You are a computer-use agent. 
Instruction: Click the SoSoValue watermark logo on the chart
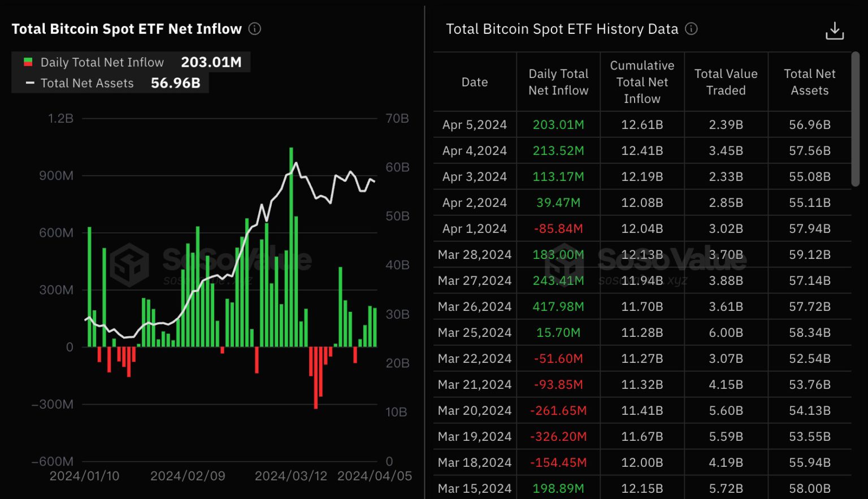click(x=129, y=264)
